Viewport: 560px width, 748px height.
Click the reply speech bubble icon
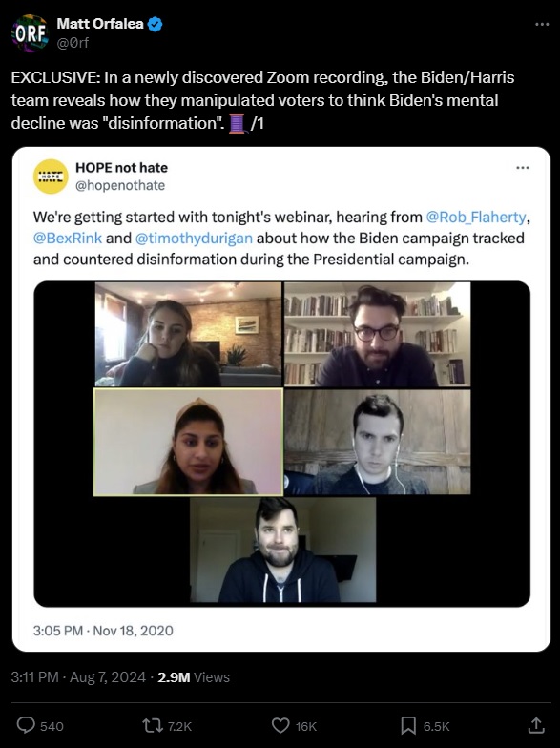(26, 725)
